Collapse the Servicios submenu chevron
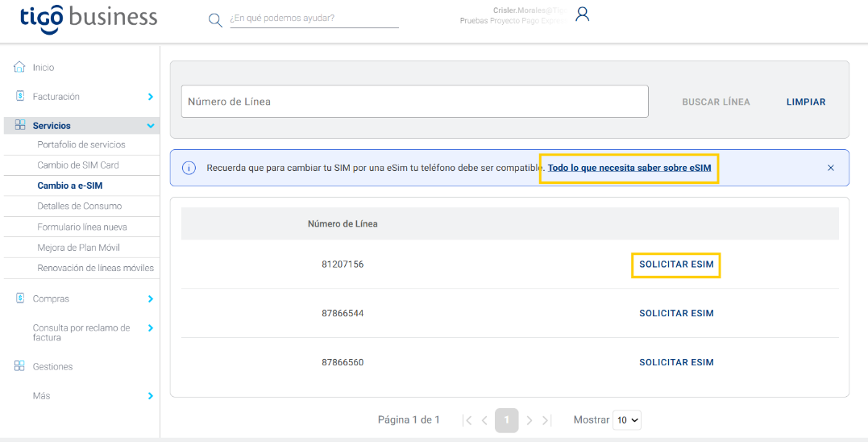The height and width of the screenshot is (442, 868). (151, 126)
